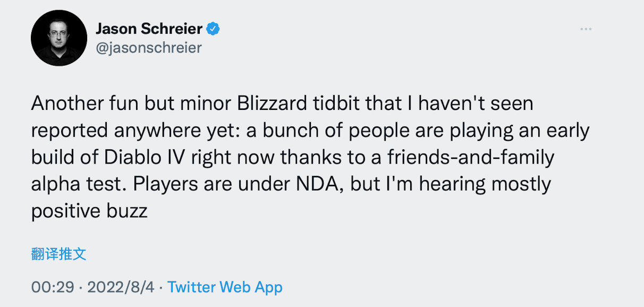
Task: Click the words positive buzz ending the tweet
Action: pos(89,211)
